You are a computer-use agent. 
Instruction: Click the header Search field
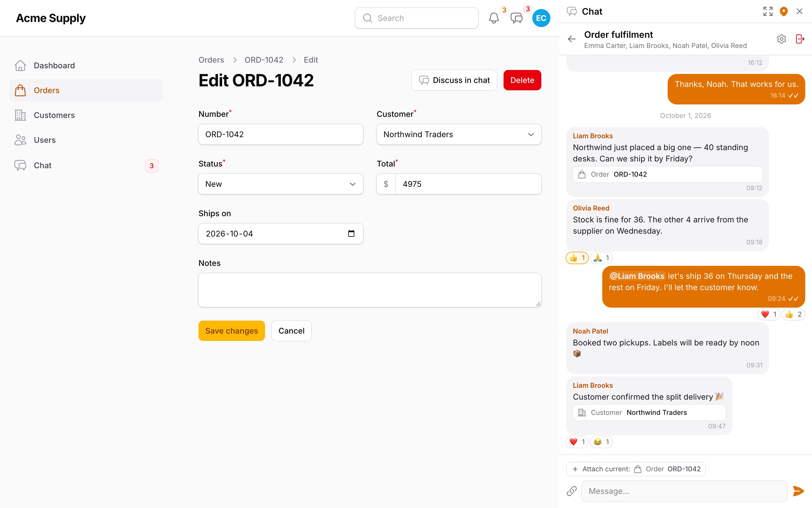pyautogui.click(x=416, y=18)
